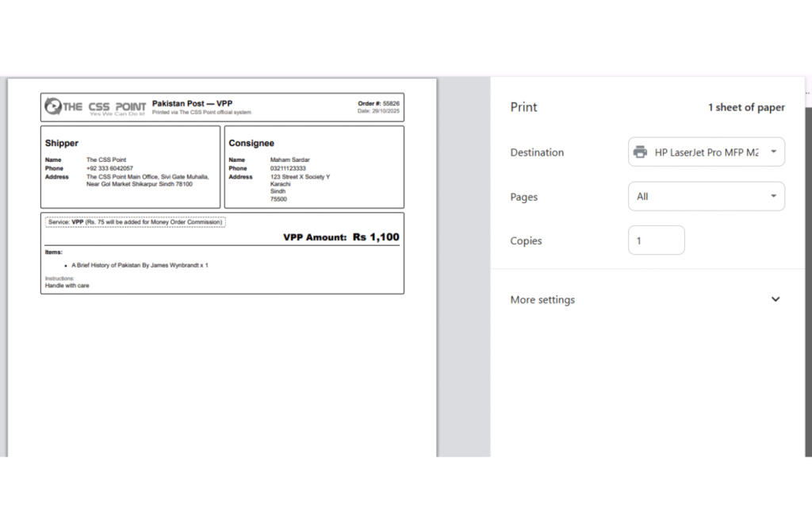The width and height of the screenshot is (812, 508).
Task: Select the Pages row label
Action: coord(523,196)
